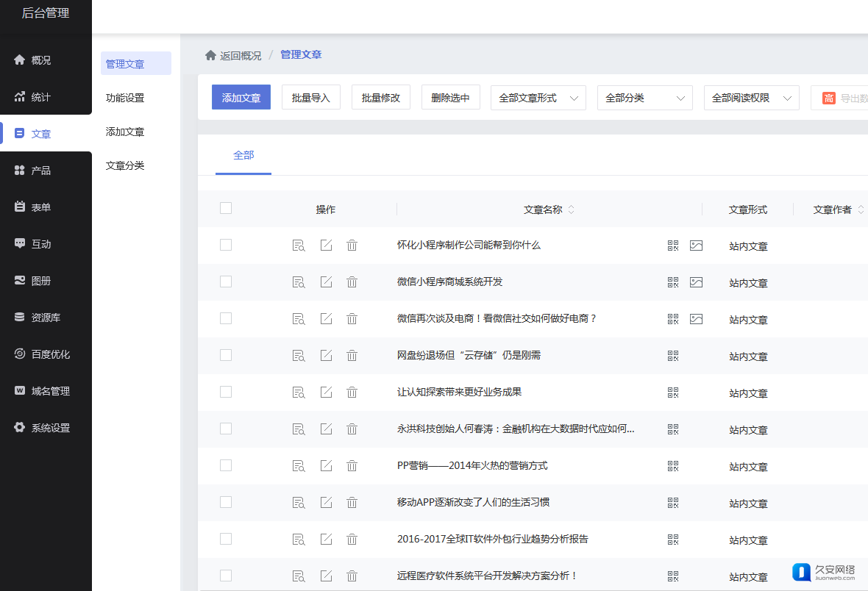Edit the article 移动APP逐渐改变了人们的生活习惯
This screenshot has width=868, height=591.
326,503
